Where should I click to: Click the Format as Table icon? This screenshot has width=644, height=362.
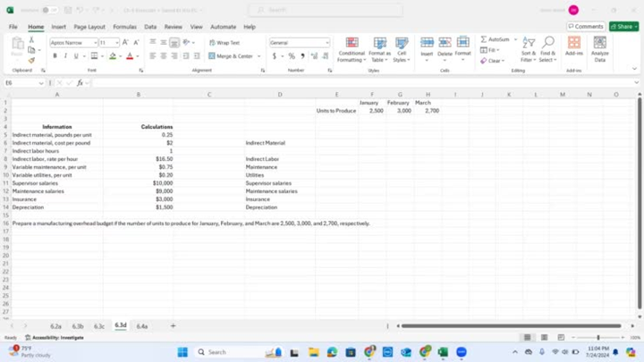[x=379, y=48]
